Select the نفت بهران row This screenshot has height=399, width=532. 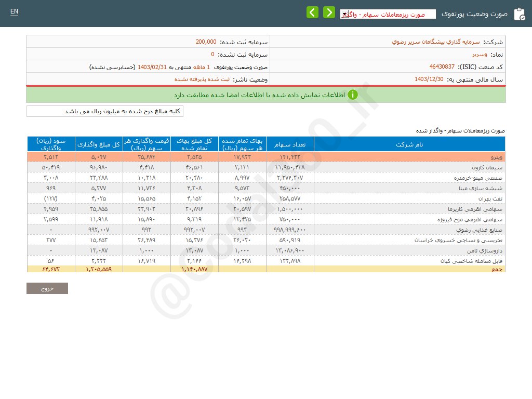tap(266, 198)
